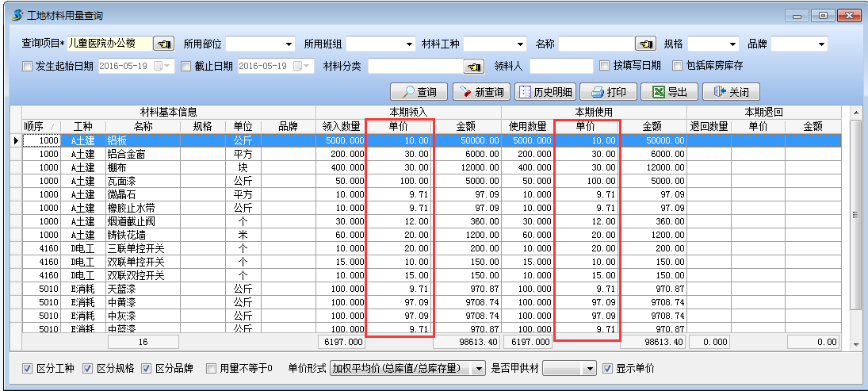
Task: Click the lookup icon beside 材料分类 field
Action: pos(474,66)
